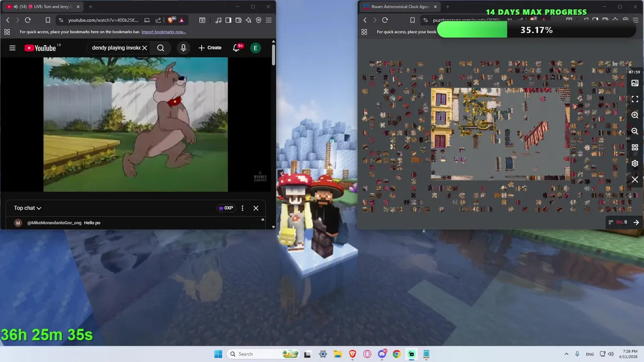Open Brave Leo AI sparkle icon
Image resolution: width=644 pixels, height=362 pixels.
coord(249,20)
